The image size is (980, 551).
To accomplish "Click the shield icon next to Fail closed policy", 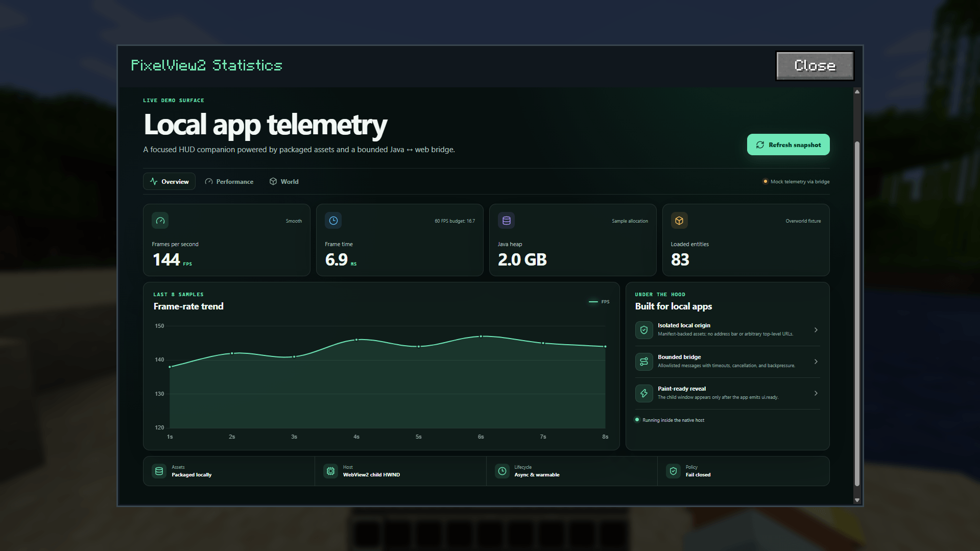I will (673, 471).
